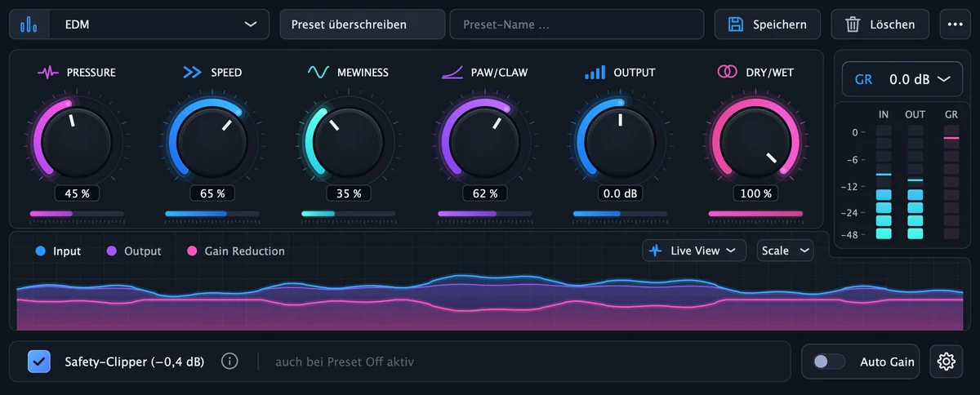The image size is (980, 395).
Task: Click the OUTPUT horizontal slider bar
Action: pos(621,214)
